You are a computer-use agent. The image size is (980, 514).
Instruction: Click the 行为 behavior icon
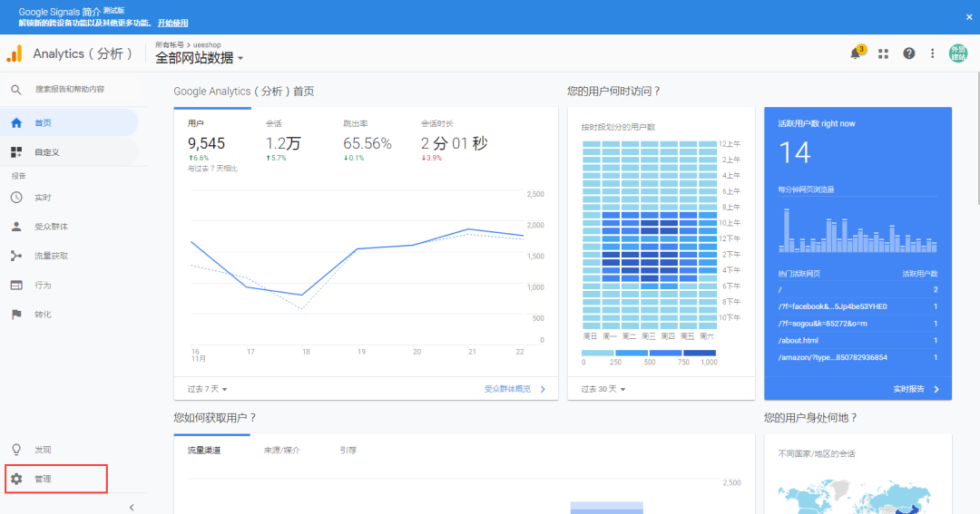(x=16, y=286)
